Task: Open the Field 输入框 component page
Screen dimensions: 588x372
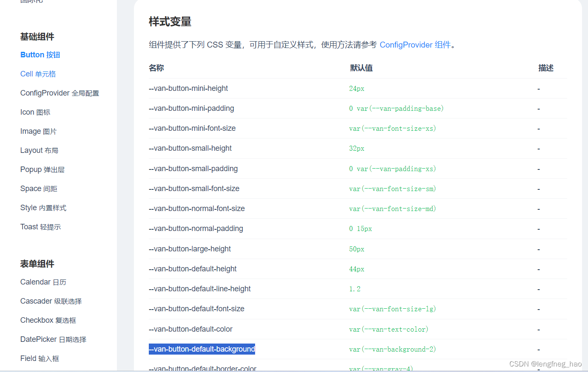Action: pos(40,358)
